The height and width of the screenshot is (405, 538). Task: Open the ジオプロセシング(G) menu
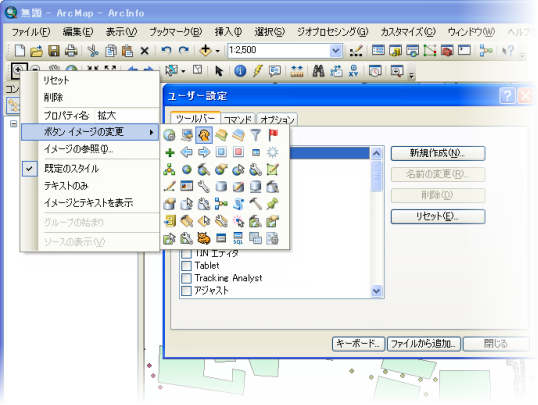click(x=332, y=32)
